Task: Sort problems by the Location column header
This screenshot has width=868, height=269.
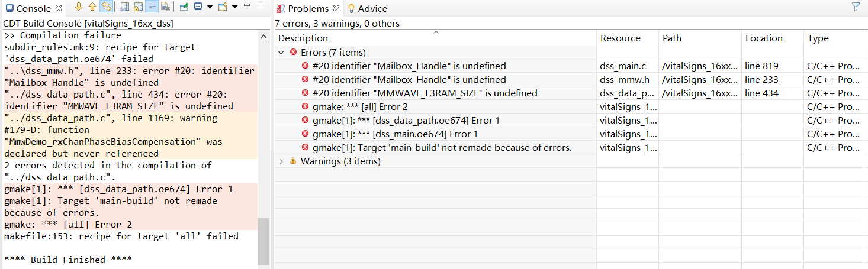Action: [763, 38]
